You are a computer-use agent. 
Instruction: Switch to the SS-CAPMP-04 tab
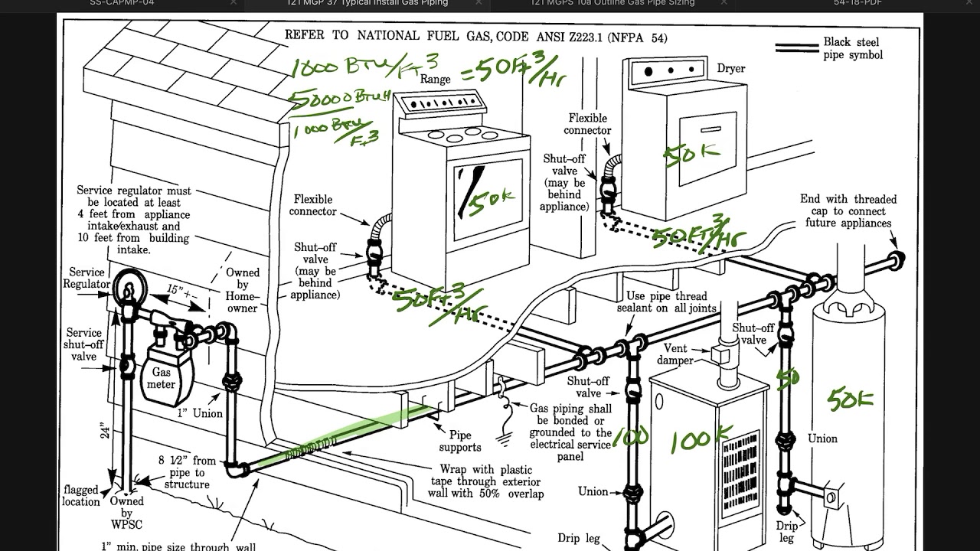pos(122,4)
